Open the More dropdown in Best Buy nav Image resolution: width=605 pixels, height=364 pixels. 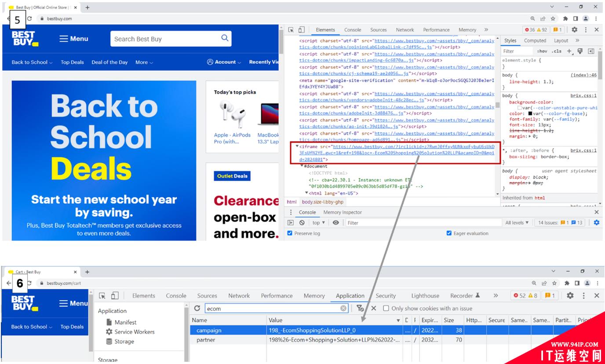pyautogui.click(x=144, y=62)
